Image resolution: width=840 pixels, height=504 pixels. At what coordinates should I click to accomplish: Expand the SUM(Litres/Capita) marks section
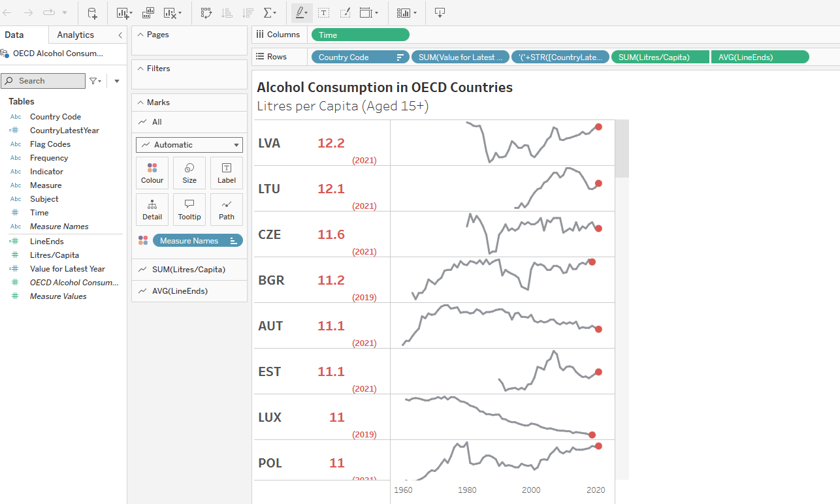pos(189,270)
